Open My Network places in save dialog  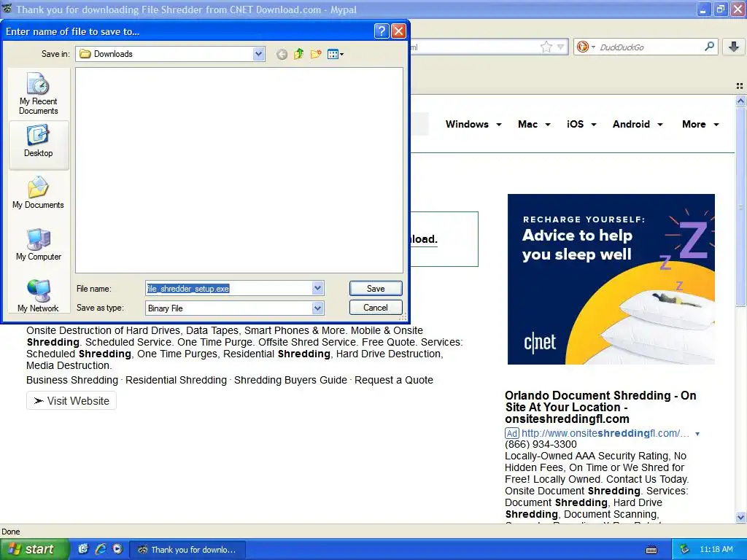pyautogui.click(x=39, y=296)
